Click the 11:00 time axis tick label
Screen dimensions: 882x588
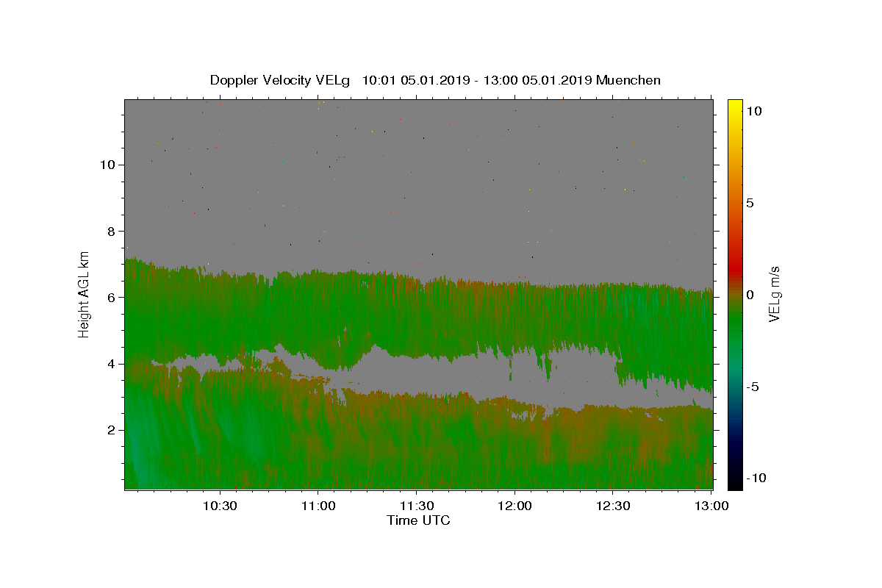pyautogui.click(x=318, y=506)
